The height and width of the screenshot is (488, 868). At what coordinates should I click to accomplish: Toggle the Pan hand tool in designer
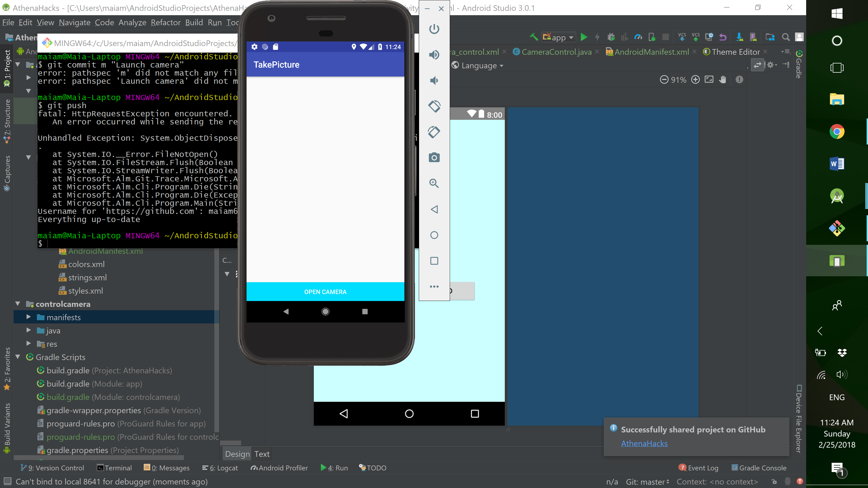722,79
